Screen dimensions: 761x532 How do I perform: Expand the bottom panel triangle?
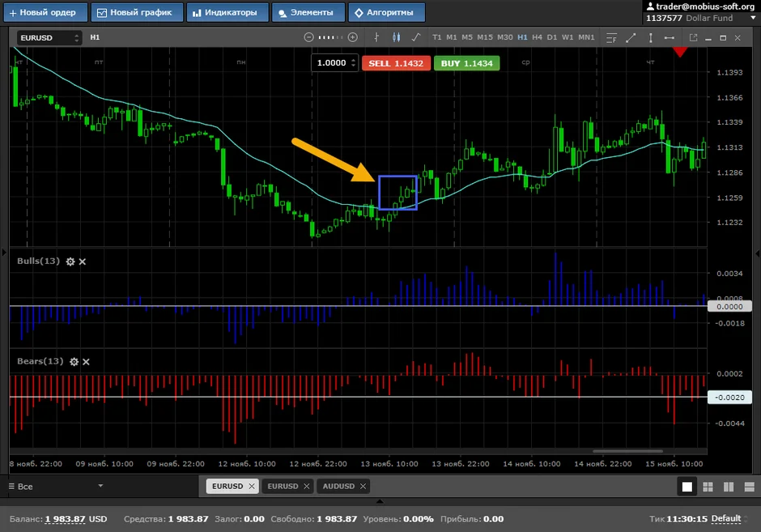pyautogui.click(x=380, y=501)
